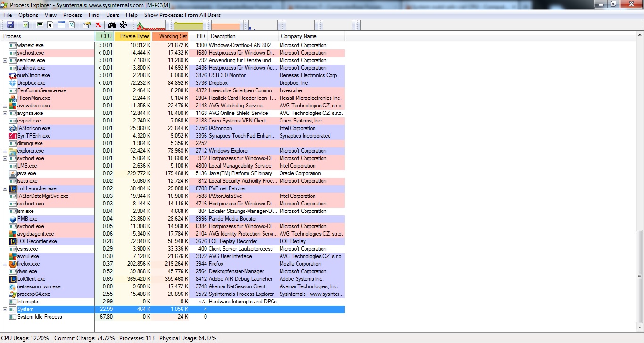Click the LOLRecorder.exe process icon
This screenshot has width=644, height=343.
[x=13, y=241]
